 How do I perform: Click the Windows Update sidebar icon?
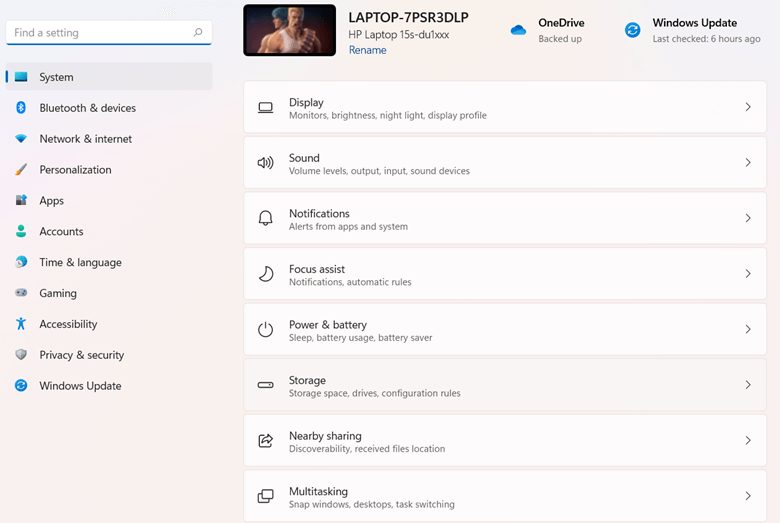coord(21,385)
